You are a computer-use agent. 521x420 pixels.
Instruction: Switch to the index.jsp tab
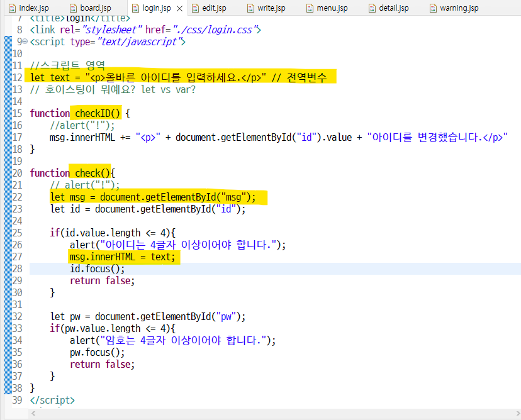pyautogui.click(x=29, y=8)
